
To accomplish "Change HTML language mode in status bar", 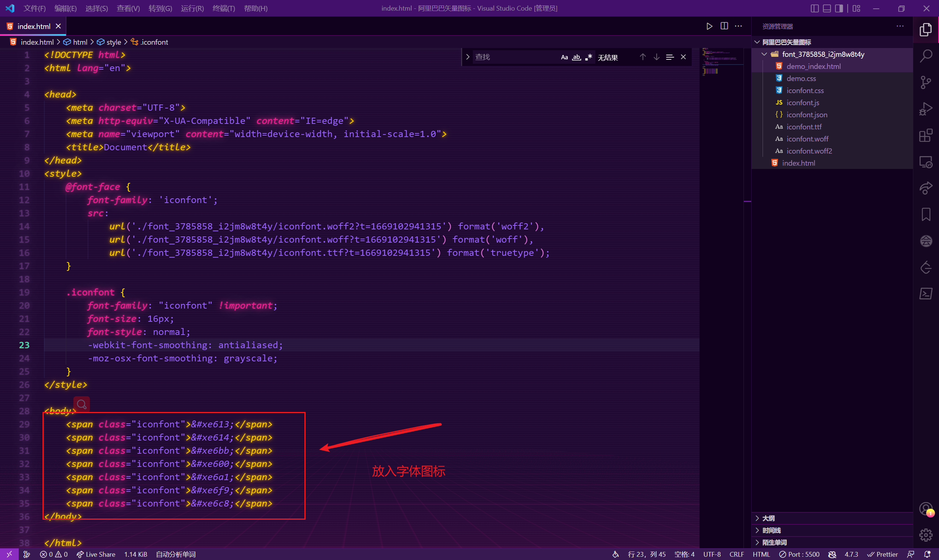I will (761, 554).
